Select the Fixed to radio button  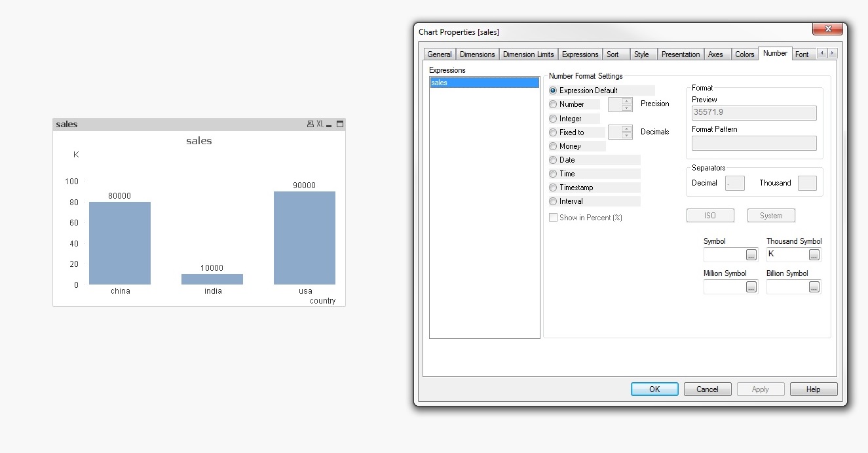click(553, 132)
